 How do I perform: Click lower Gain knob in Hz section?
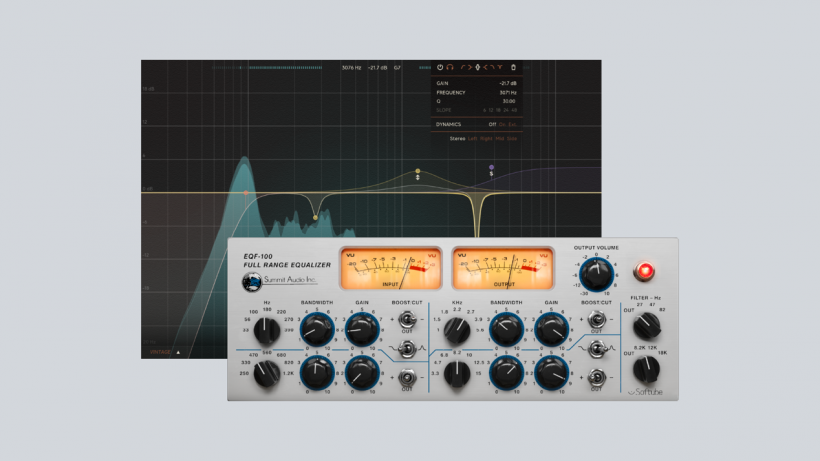(362, 373)
